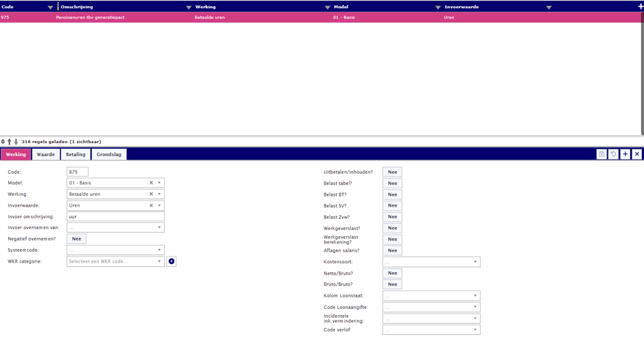Toggle Negatief overnemen Nee button
Viewport: 644px width, 341px height.
(x=76, y=239)
